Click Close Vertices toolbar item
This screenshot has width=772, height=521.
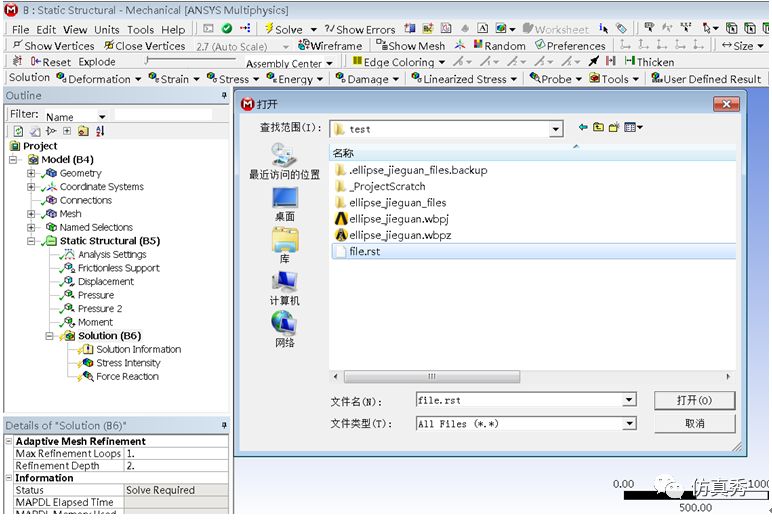[x=145, y=46]
